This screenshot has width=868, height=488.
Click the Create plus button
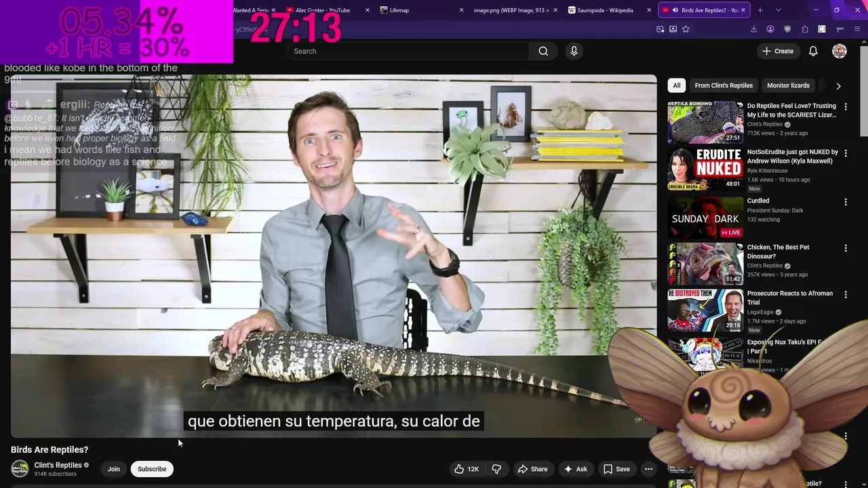[777, 51]
